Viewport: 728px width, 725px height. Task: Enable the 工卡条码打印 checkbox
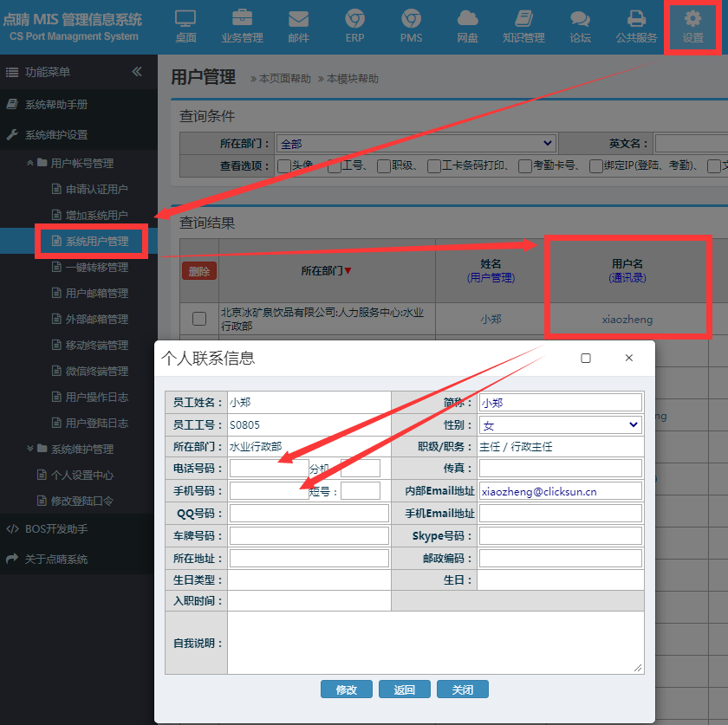tap(433, 166)
